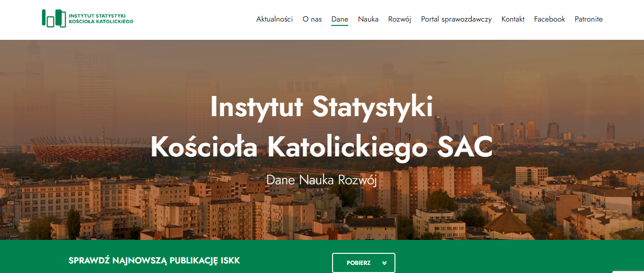This screenshot has width=644, height=273.
Task: Navigate to Rozwój
Action: pos(400,19)
